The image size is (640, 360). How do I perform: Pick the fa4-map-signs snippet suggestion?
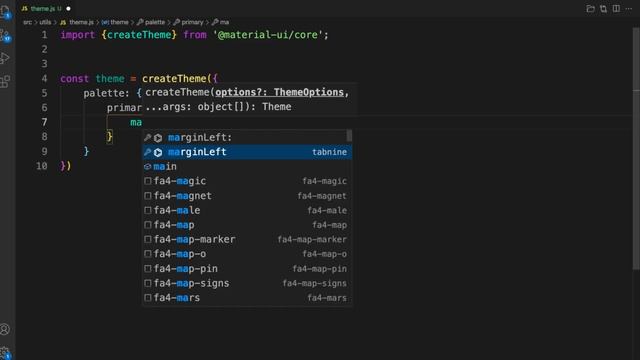pos(247,283)
